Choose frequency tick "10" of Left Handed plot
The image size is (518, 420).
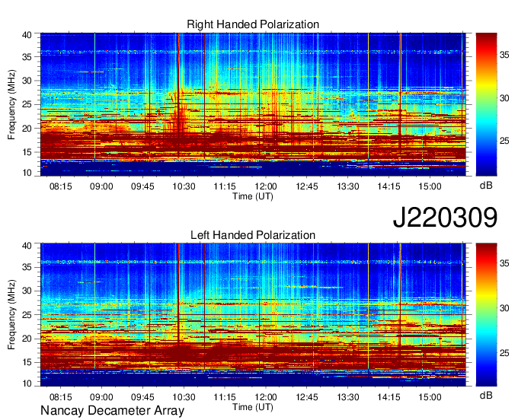[x=27, y=383]
